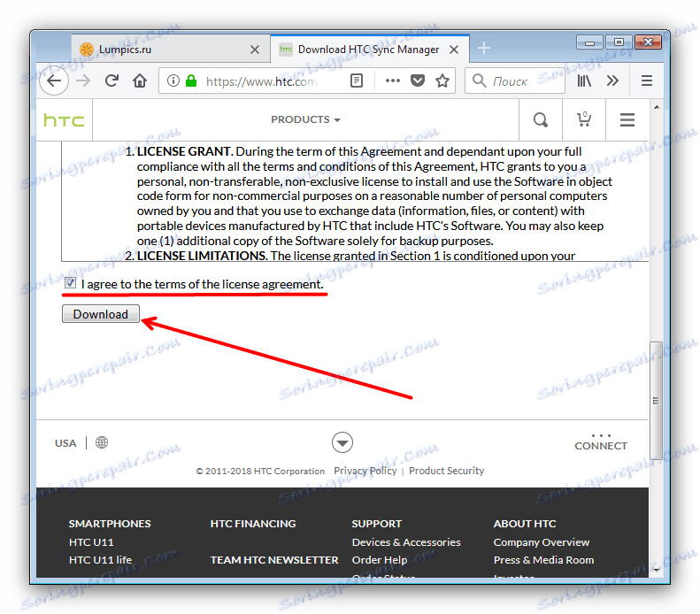Show more toolbar tools chevron
This screenshot has height=614, width=700.
[x=612, y=81]
